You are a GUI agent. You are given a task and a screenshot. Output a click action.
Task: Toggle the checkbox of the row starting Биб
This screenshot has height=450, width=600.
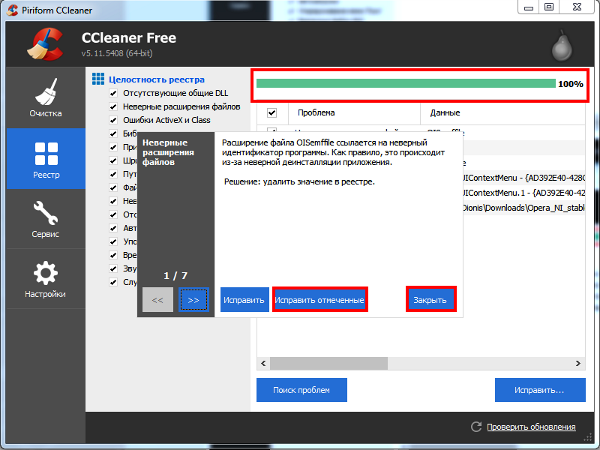coord(113,134)
